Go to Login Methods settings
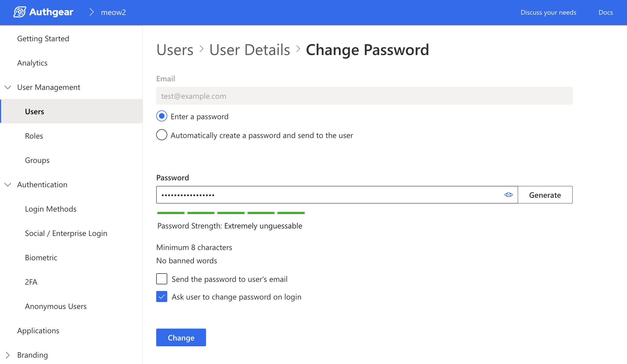The image size is (627, 364). pyautogui.click(x=51, y=209)
